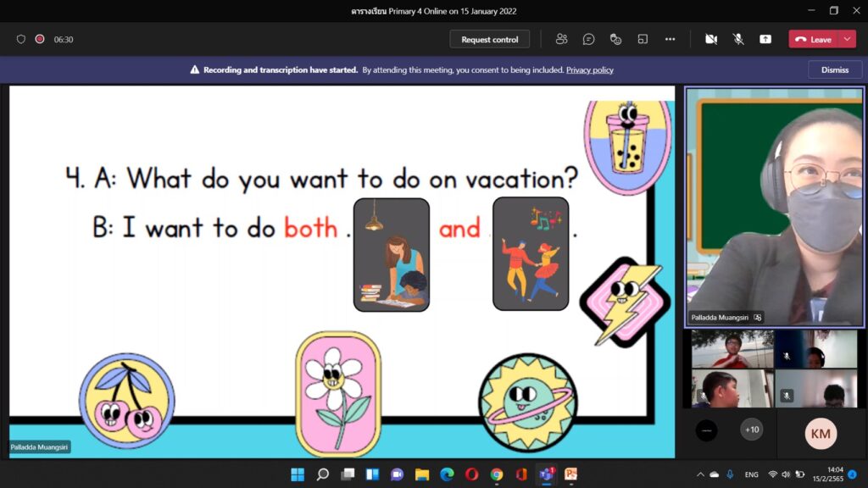868x488 pixels.
Task: Select the KM participant avatar
Action: (821, 433)
